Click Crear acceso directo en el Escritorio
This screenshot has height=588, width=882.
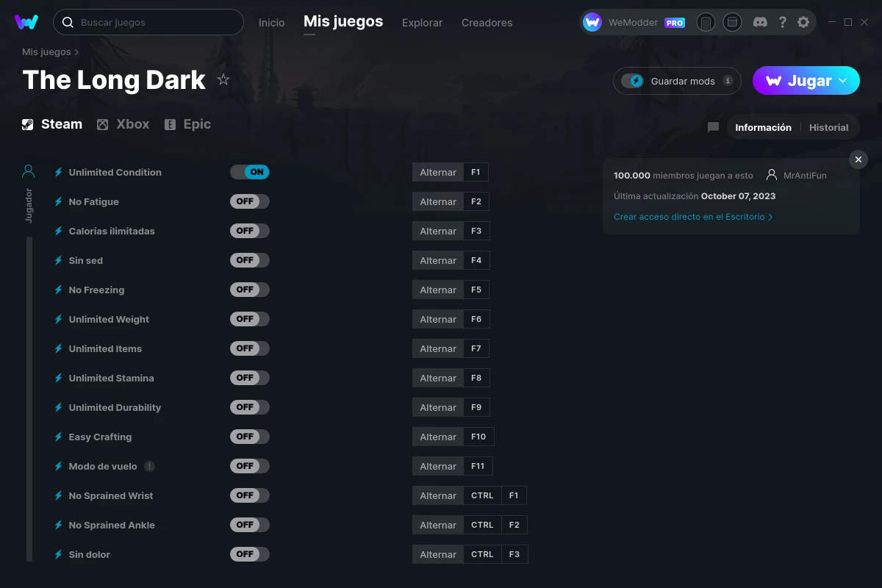[693, 217]
